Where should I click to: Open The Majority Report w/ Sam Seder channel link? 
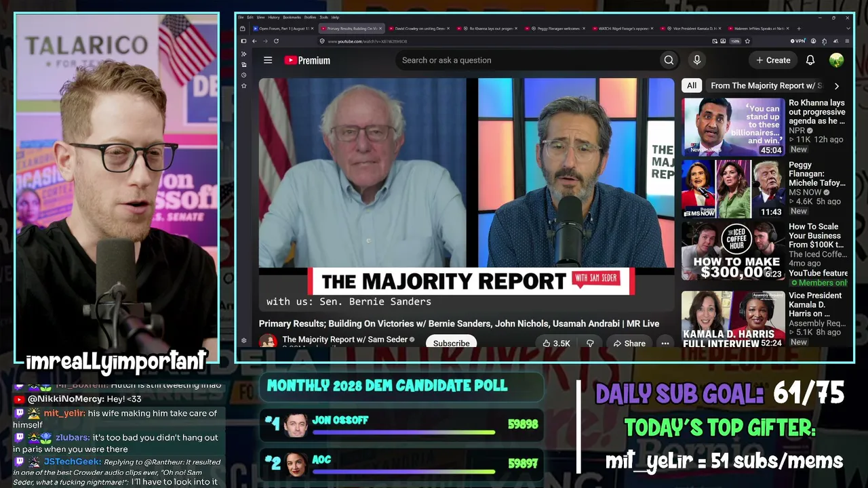pos(344,340)
